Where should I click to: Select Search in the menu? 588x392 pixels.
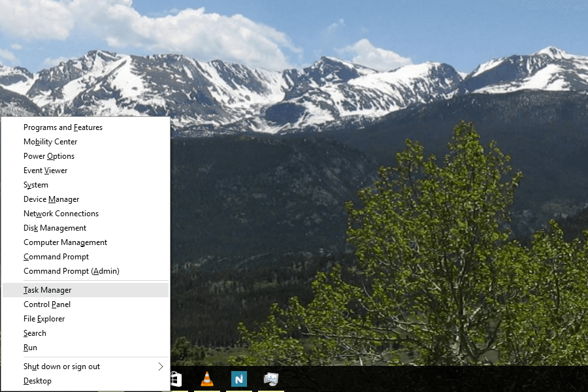[86, 333]
